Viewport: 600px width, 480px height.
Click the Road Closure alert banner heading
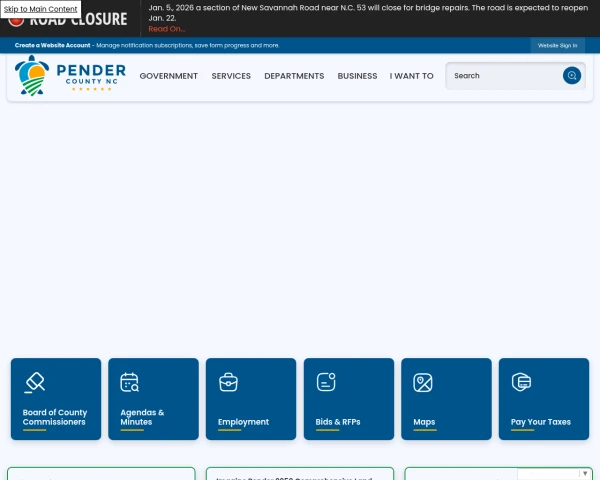[78, 21]
